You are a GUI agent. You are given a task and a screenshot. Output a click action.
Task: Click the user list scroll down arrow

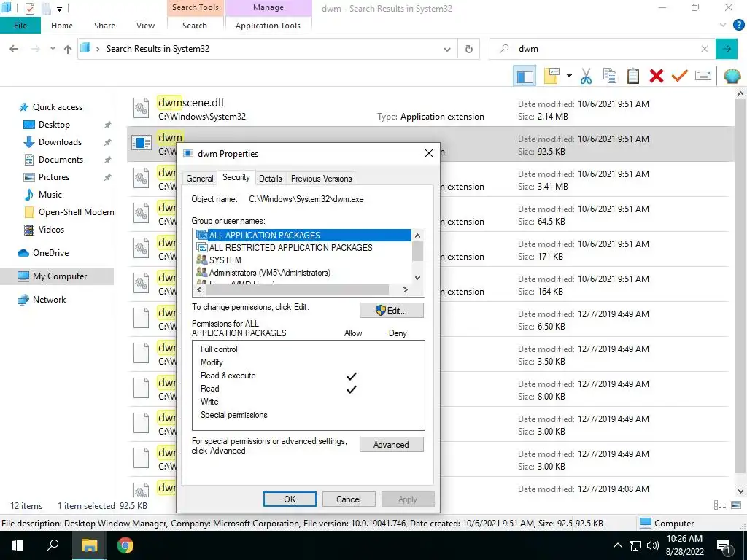(x=417, y=278)
